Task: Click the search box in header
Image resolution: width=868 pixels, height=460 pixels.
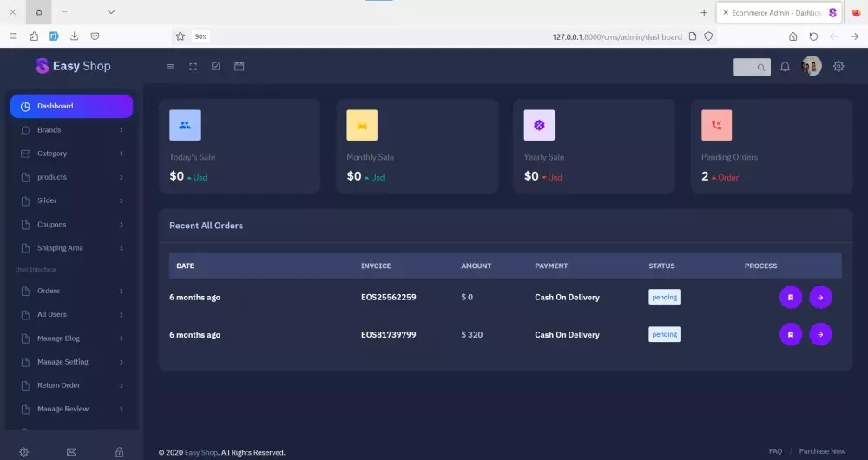Action: [752, 67]
